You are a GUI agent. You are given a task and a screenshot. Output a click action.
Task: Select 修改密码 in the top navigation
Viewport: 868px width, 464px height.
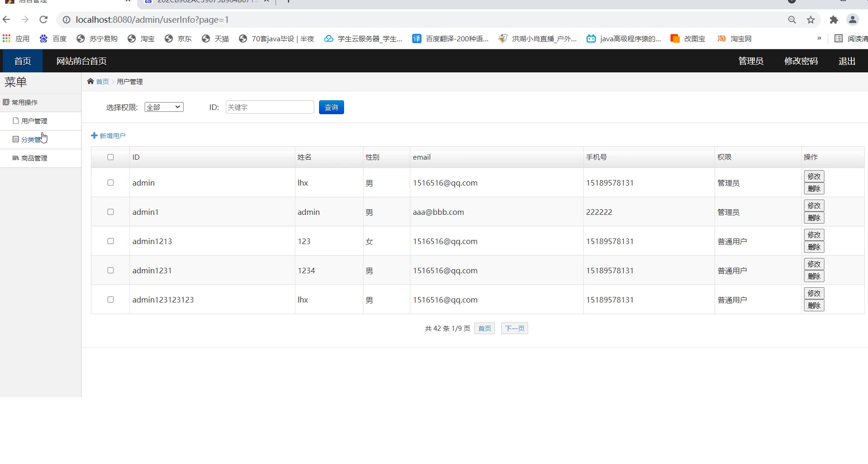coord(801,61)
